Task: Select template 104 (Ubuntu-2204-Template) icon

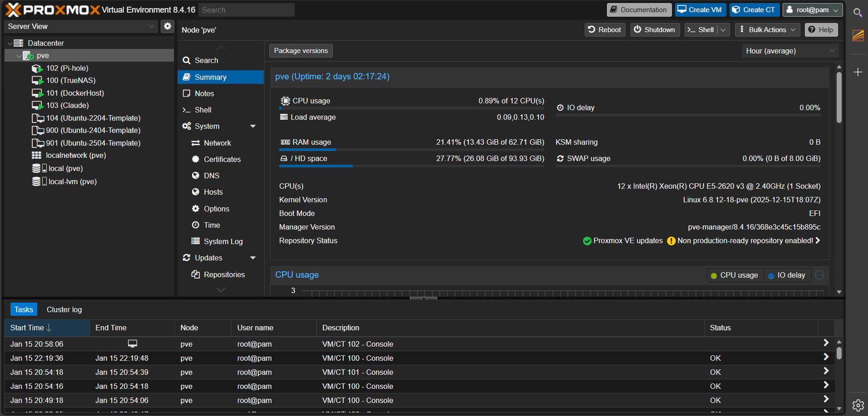Action: (x=37, y=118)
